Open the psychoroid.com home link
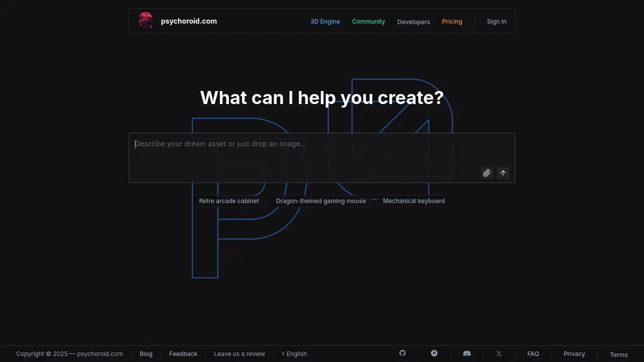This screenshot has width=644, height=362. click(189, 21)
